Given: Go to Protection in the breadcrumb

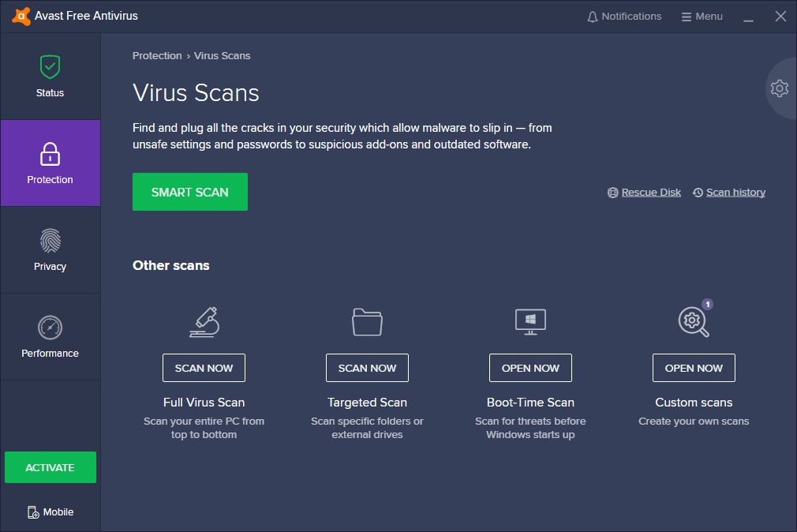Looking at the screenshot, I should [x=157, y=56].
